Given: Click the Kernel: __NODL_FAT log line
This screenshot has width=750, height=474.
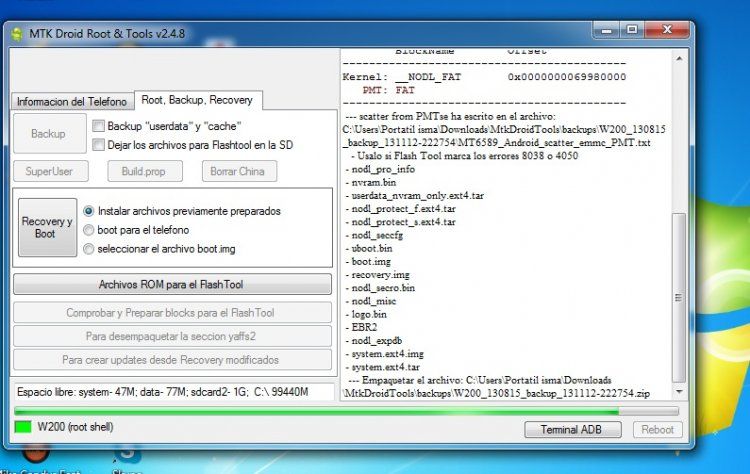Looking at the screenshot, I should (484, 77).
